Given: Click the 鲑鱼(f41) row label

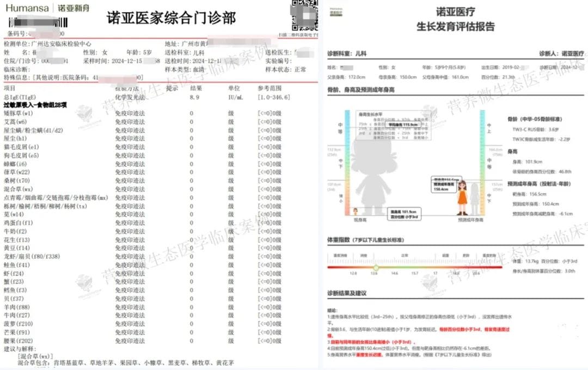Looking at the screenshot, I should point(17,265).
